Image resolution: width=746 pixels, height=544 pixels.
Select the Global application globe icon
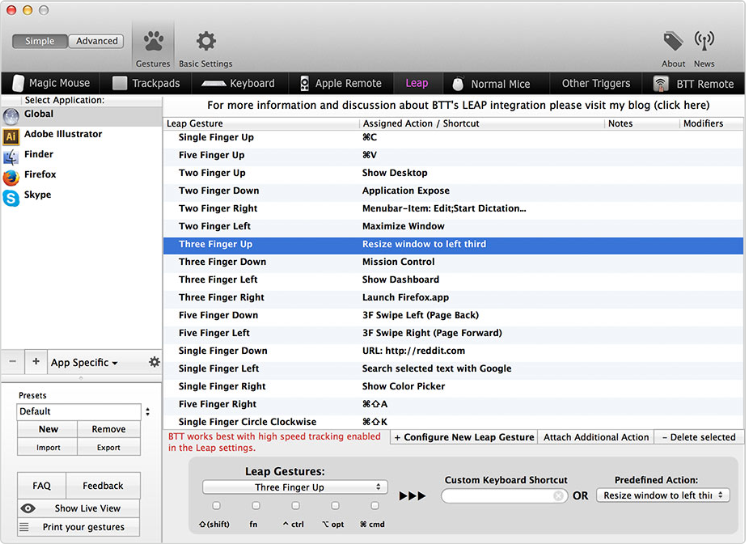(x=11, y=116)
